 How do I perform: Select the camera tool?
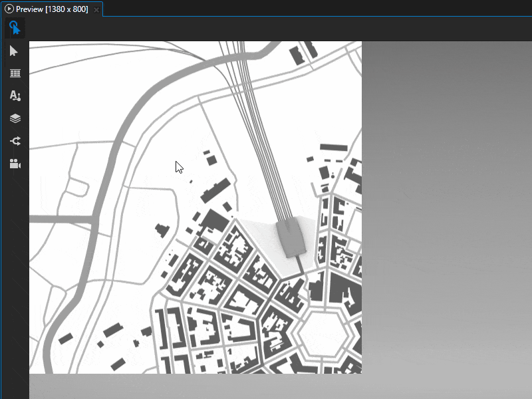pos(15,164)
